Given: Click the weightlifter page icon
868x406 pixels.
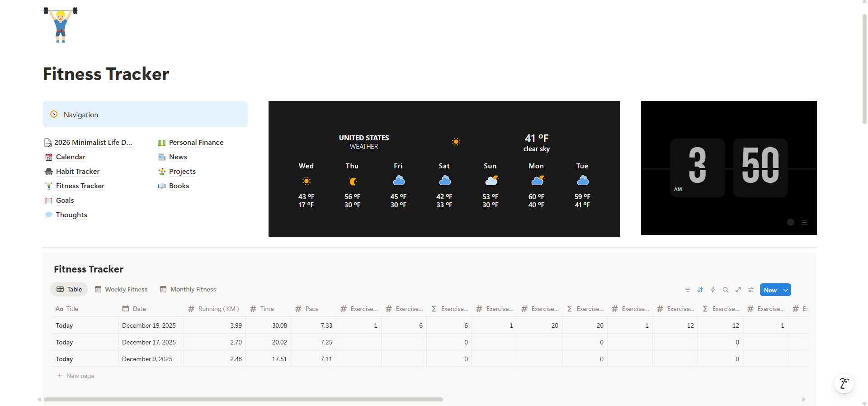Looking at the screenshot, I should 61,24.
